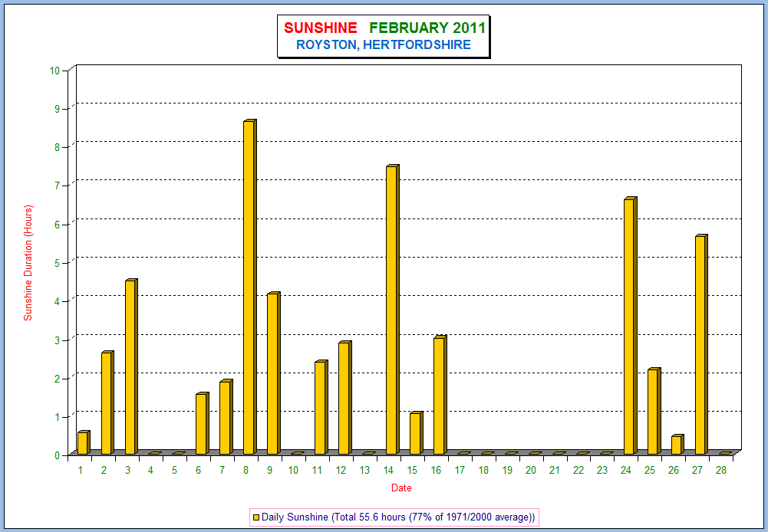Viewport: 768px width, 532px height.
Task: Click x-axis date label 28
Action: [720, 471]
